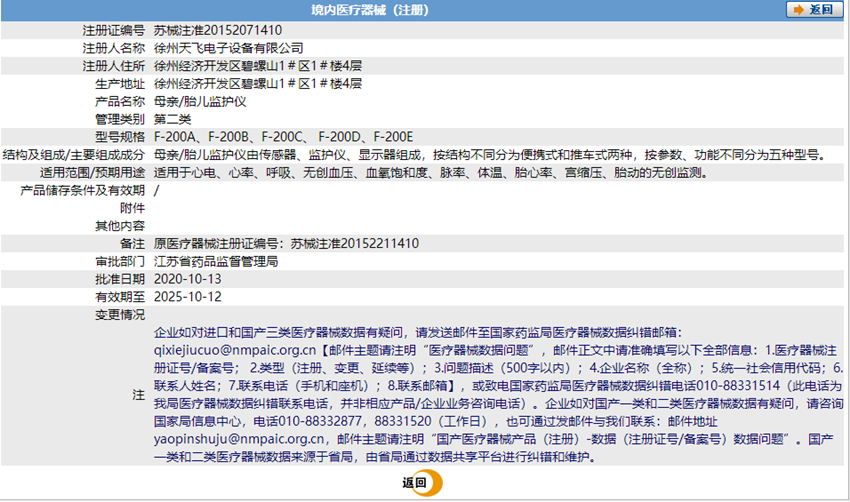850x502 pixels.
Task: Click the header title 境内医疗器械（注册）
Action: tap(370, 10)
